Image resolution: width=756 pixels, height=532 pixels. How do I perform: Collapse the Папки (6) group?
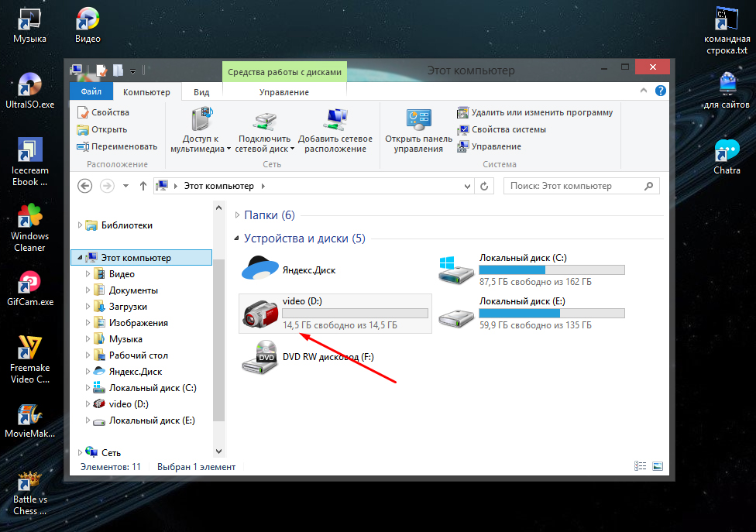(237, 215)
